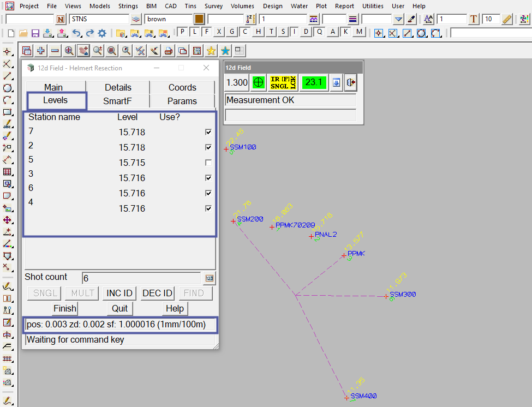Enable the Use checkbox for station 5
532x407 pixels.
click(208, 163)
